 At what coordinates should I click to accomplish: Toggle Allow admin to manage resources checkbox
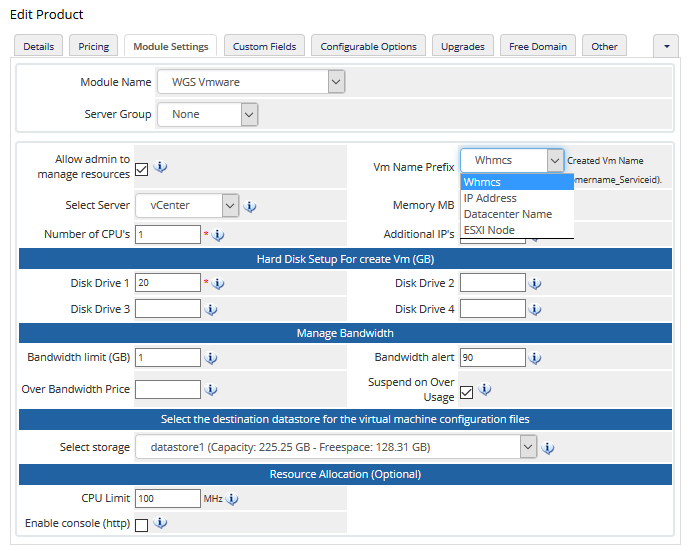[x=142, y=169]
